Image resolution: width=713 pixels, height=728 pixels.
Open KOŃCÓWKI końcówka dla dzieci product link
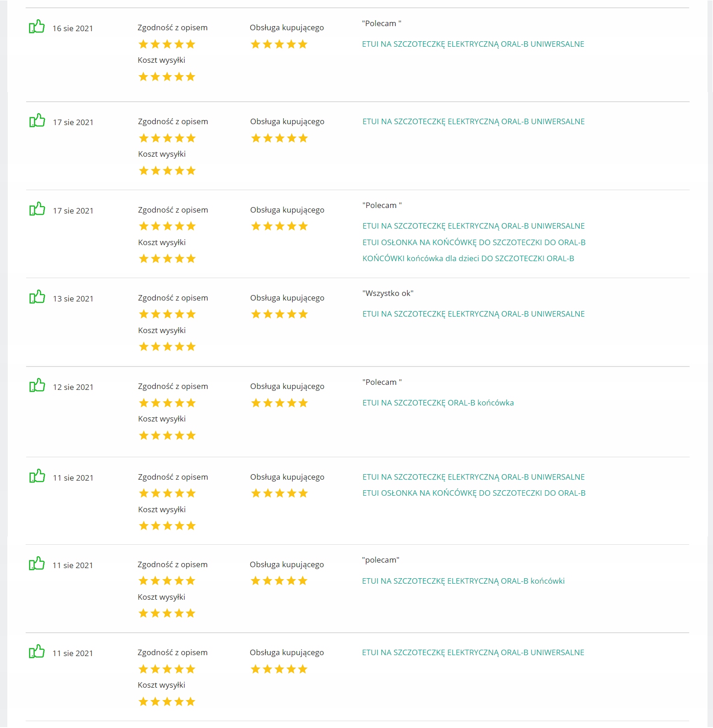coord(468,258)
